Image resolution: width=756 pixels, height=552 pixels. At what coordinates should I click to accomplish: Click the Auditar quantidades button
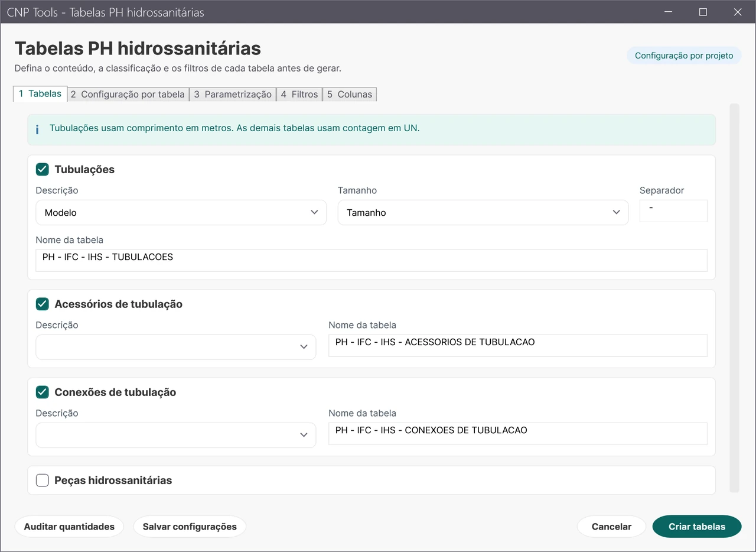pyautogui.click(x=69, y=527)
